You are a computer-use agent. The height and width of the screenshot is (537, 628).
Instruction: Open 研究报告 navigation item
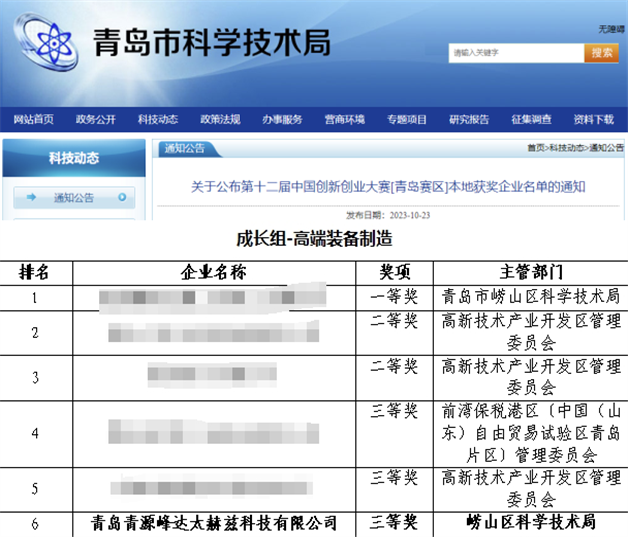tap(469, 120)
